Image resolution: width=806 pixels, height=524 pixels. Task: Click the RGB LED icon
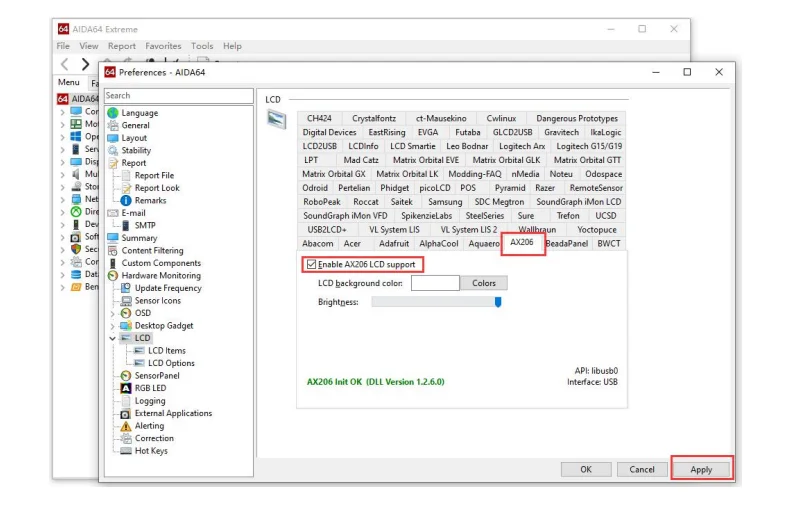pos(126,388)
